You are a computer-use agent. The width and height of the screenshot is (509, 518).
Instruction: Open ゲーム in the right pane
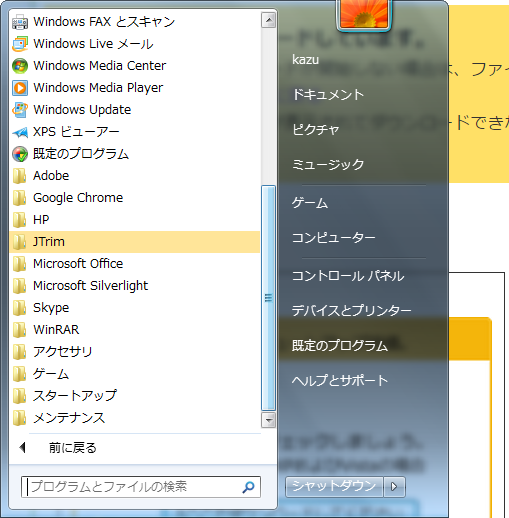(x=310, y=203)
